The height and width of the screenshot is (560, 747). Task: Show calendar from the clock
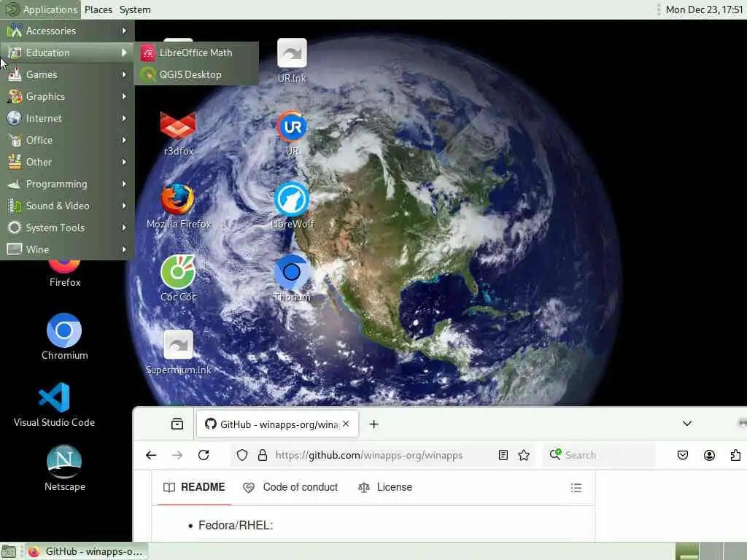coord(704,9)
